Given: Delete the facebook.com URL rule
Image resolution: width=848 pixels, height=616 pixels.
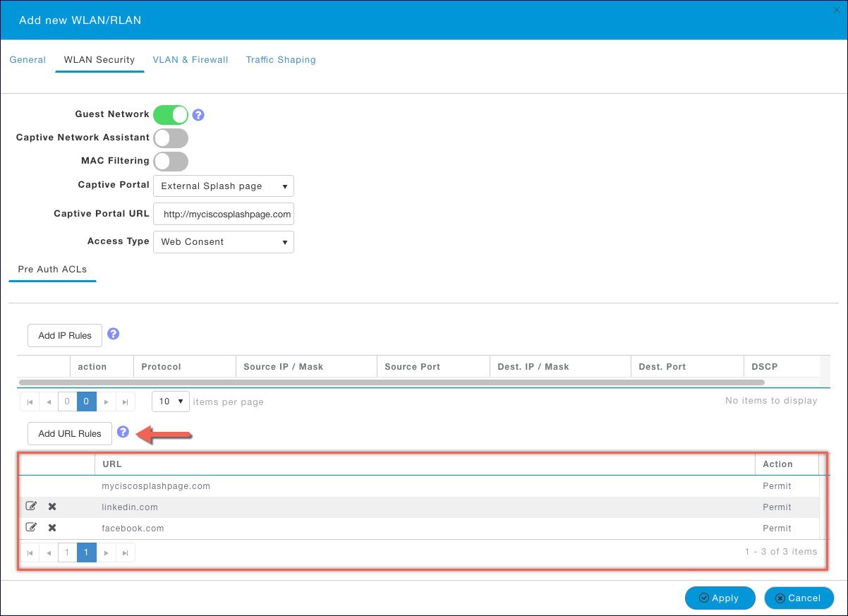Looking at the screenshot, I should tap(52, 528).
